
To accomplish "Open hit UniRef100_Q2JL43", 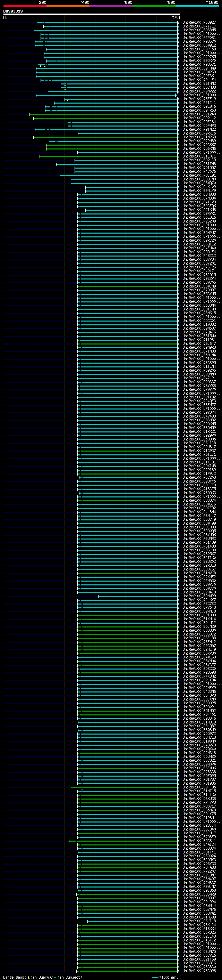I will coord(199,936).
